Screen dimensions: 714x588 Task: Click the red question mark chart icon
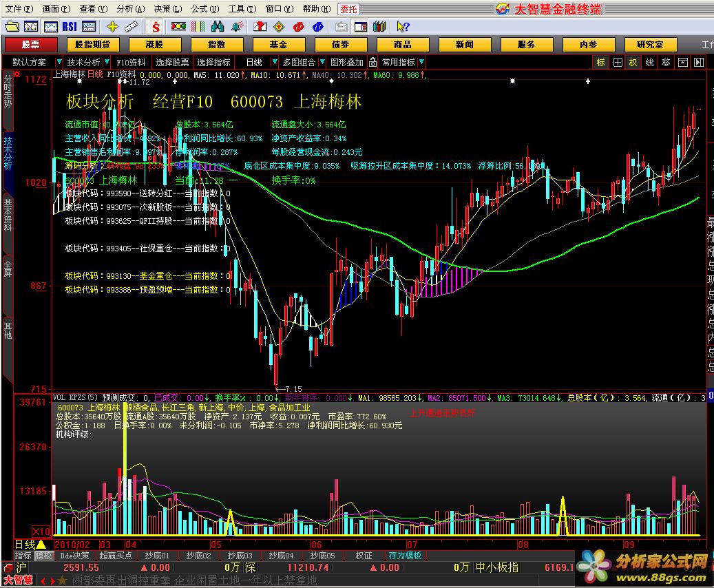pos(260,27)
